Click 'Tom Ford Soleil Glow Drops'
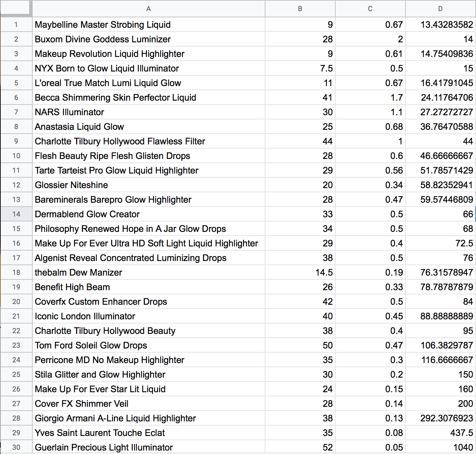This screenshot has width=476, height=454. coord(149,345)
